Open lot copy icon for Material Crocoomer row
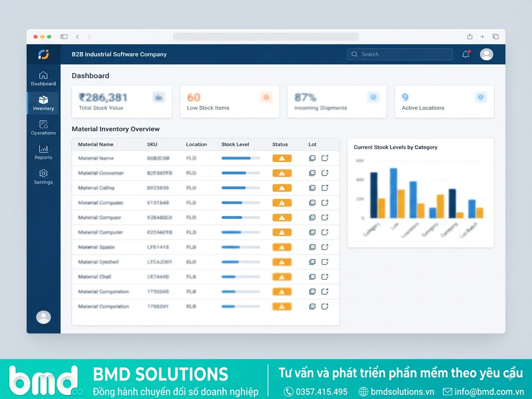532x399 pixels. click(312, 173)
